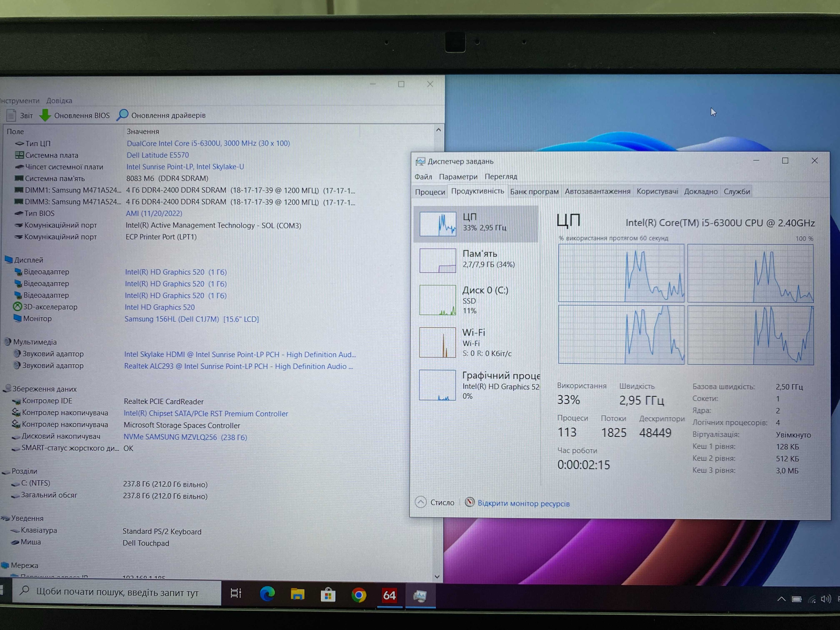Image resolution: width=840 pixels, height=630 pixels.
Task: Open Відкрити монітор ресурсів link
Action: tap(523, 504)
